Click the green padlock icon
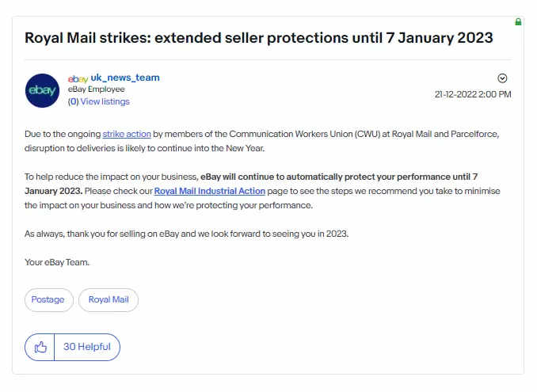This screenshot has height=392, width=537. (x=518, y=22)
